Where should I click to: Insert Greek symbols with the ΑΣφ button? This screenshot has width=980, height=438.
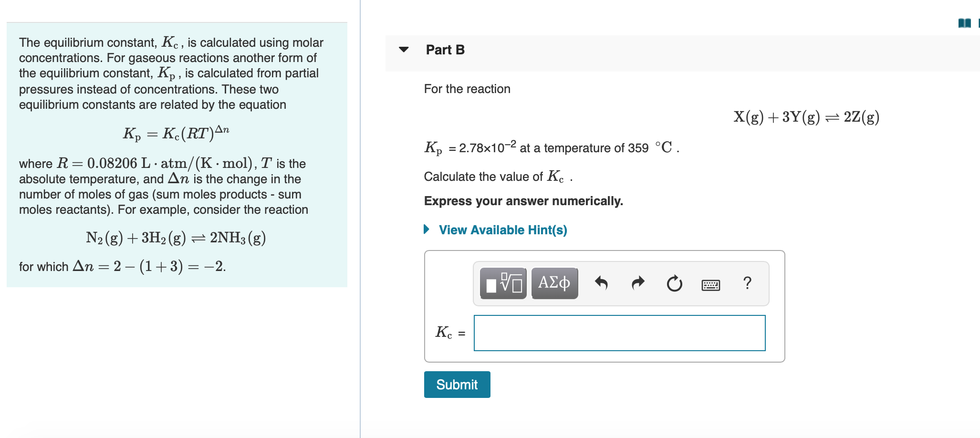pyautogui.click(x=553, y=282)
